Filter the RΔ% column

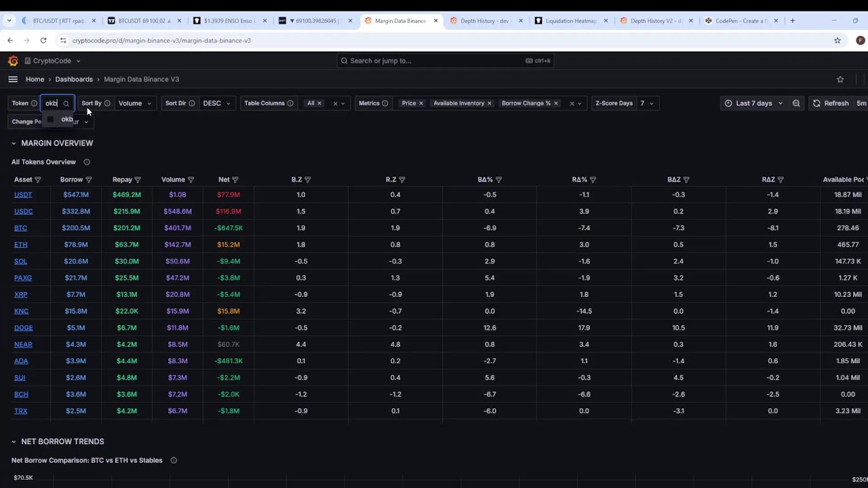(593, 180)
